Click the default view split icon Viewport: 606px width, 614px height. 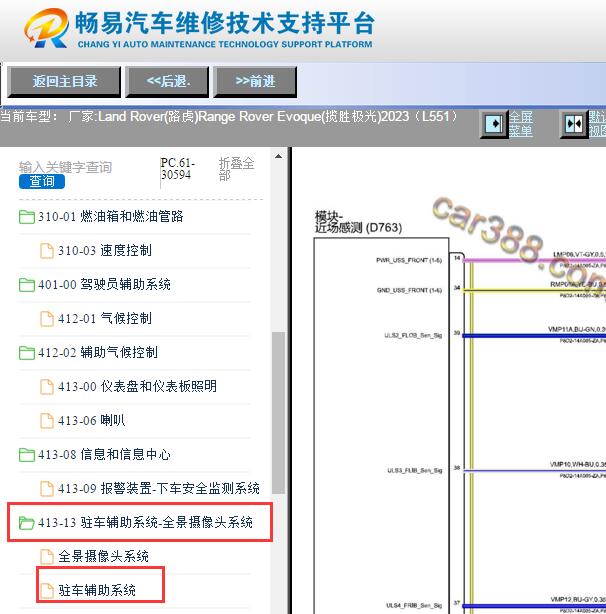(574, 124)
